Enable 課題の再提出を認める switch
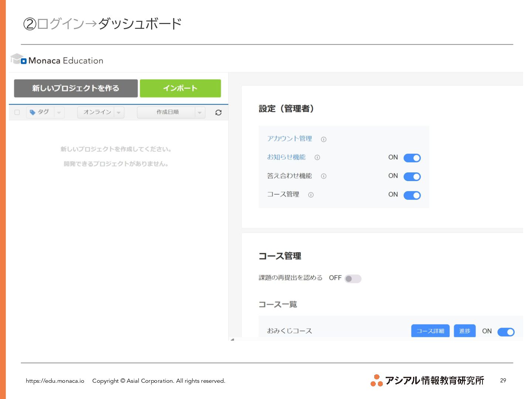This screenshot has width=532, height=399. click(353, 279)
